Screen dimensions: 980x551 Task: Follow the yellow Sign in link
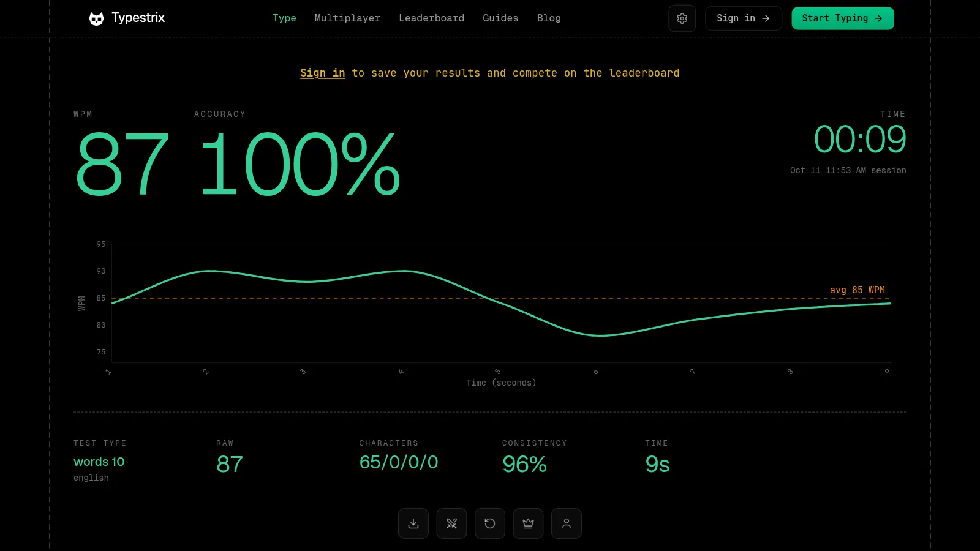click(x=323, y=73)
